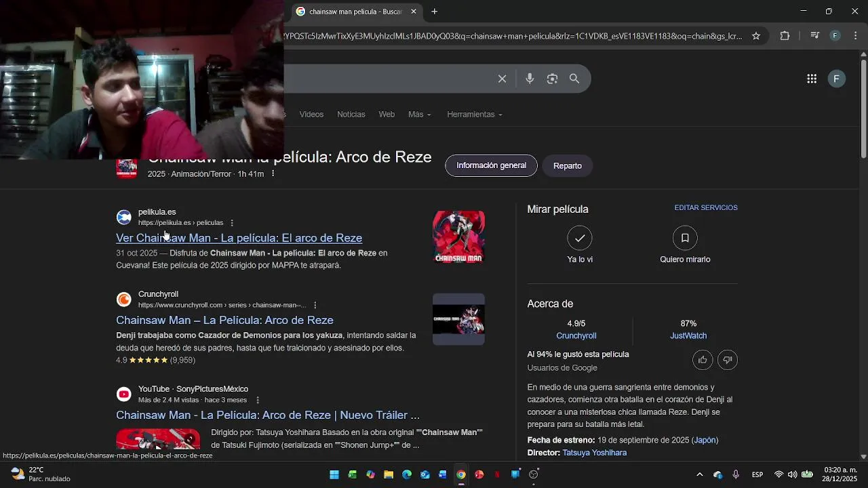Open media controls icon in Chrome toolbar
The height and width of the screenshot is (488, 868).
pyautogui.click(x=815, y=36)
